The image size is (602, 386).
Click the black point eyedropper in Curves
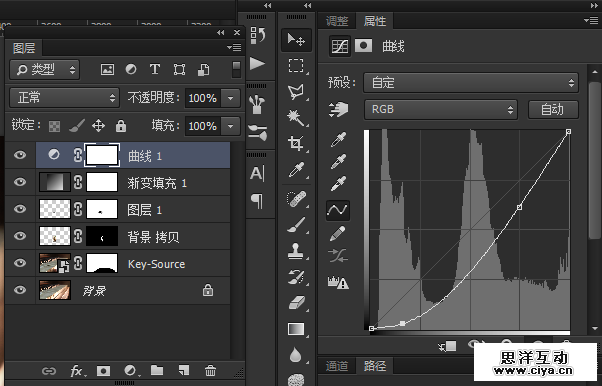(338, 139)
